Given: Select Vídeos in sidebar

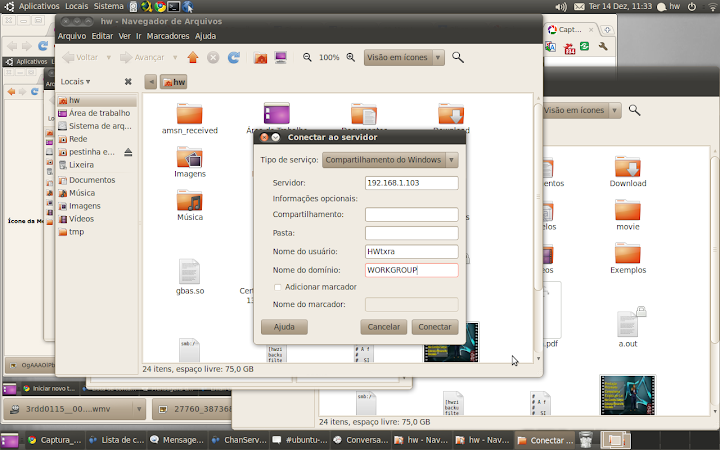Looking at the screenshot, I should point(96,219).
